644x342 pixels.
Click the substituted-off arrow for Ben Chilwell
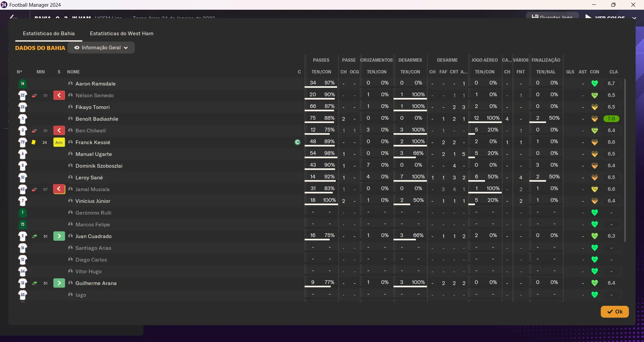[59, 130]
